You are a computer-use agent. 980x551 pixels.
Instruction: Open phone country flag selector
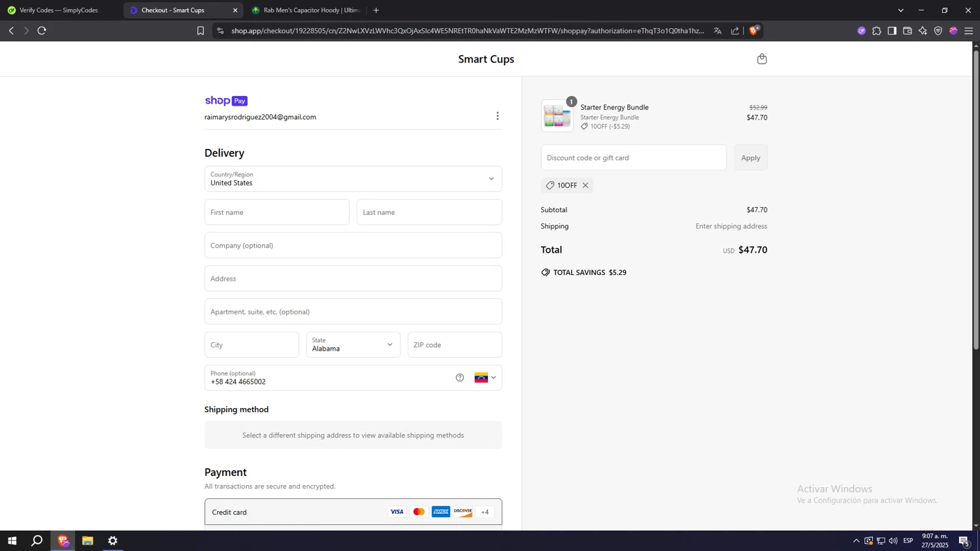tap(485, 377)
